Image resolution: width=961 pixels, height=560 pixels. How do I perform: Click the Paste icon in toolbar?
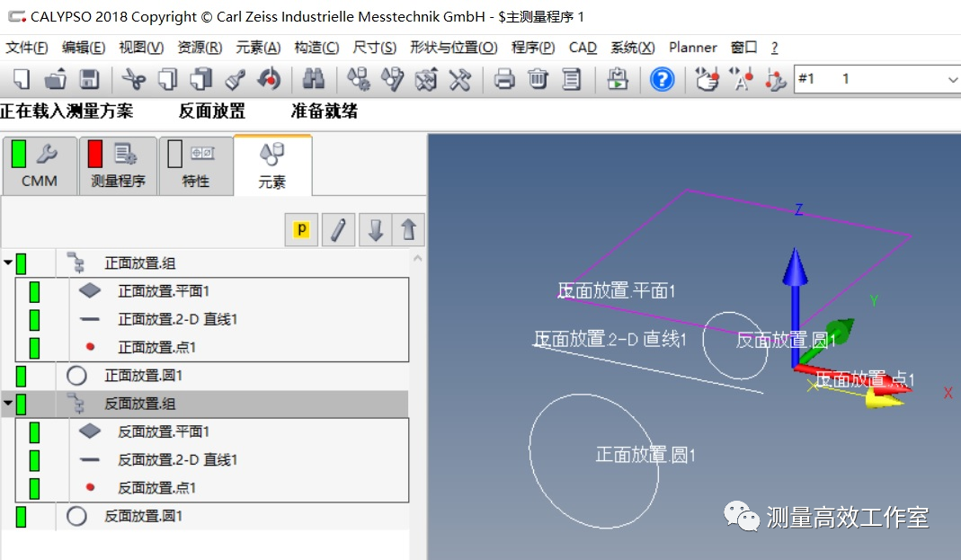click(x=201, y=79)
